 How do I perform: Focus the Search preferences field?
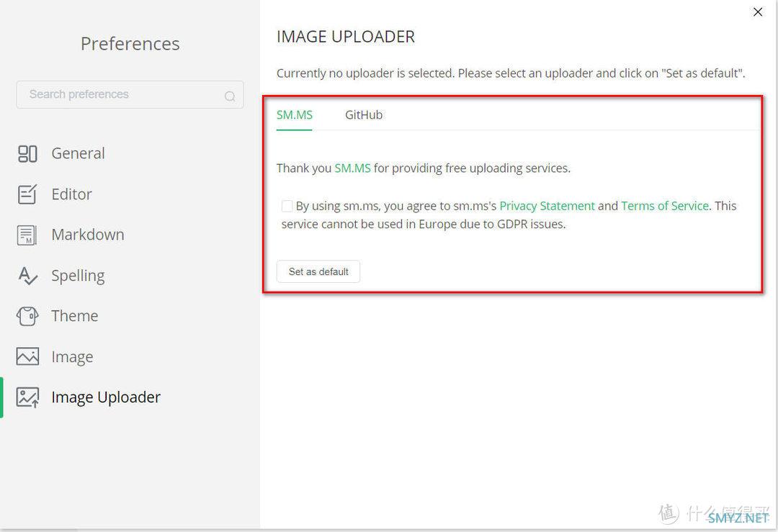click(x=130, y=95)
